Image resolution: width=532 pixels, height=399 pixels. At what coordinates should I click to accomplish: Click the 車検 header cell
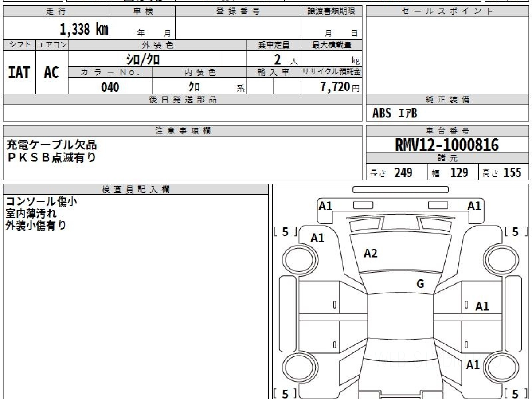click(143, 12)
